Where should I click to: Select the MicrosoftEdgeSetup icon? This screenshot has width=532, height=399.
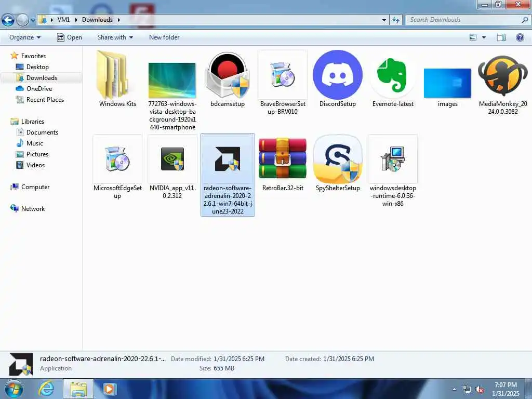(x=117, y=159)
